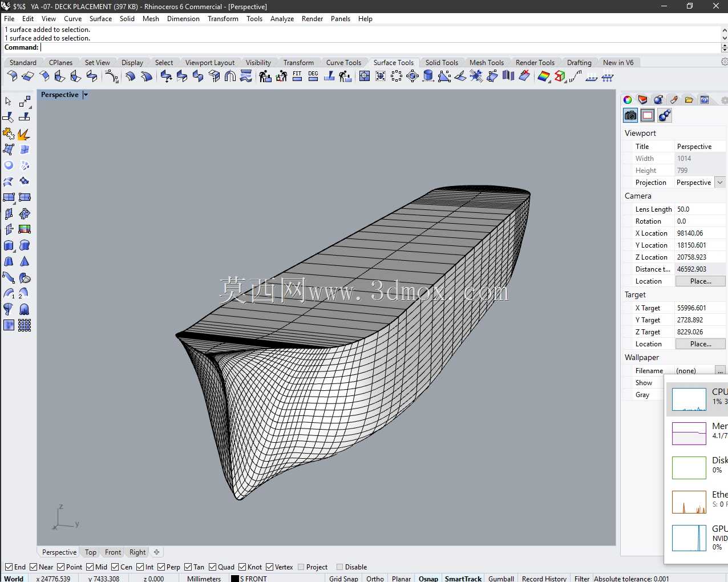
Task: Open the camera view properties icon
Action: click(630, 116)
